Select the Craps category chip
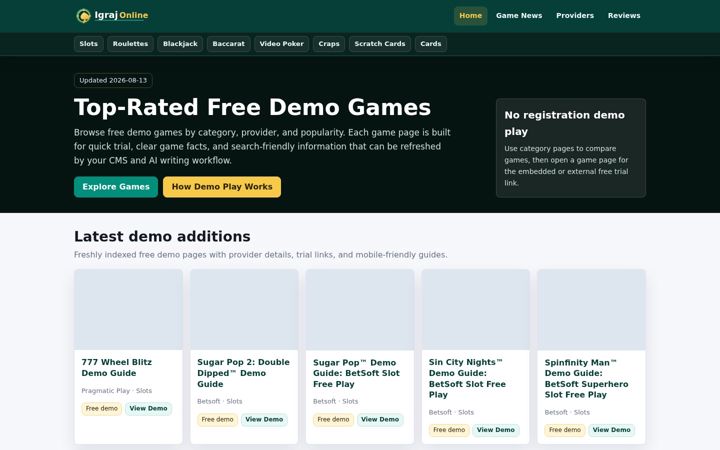This screenshot has width=720, height=450. (329, 44)
